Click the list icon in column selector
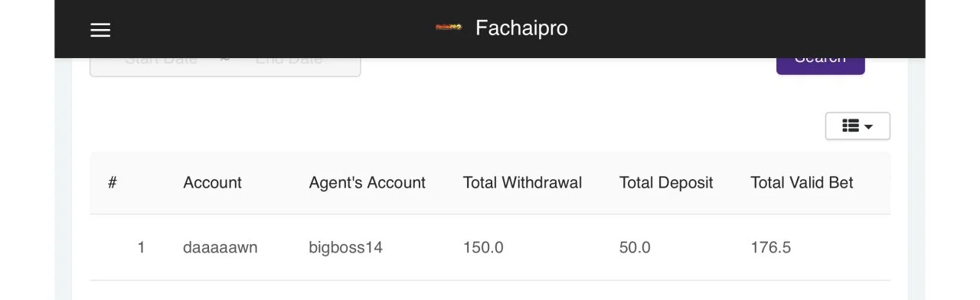 [851, 126]
